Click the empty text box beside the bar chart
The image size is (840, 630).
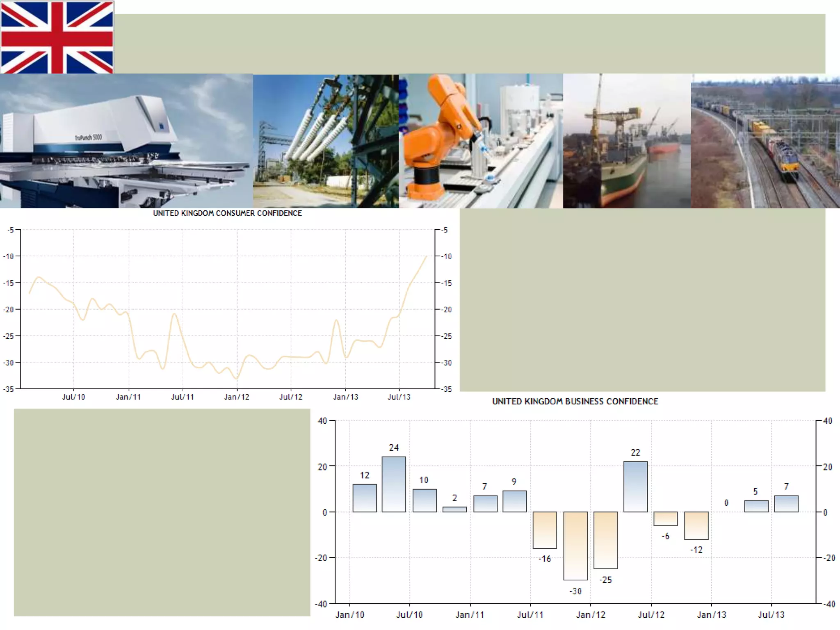162,512
